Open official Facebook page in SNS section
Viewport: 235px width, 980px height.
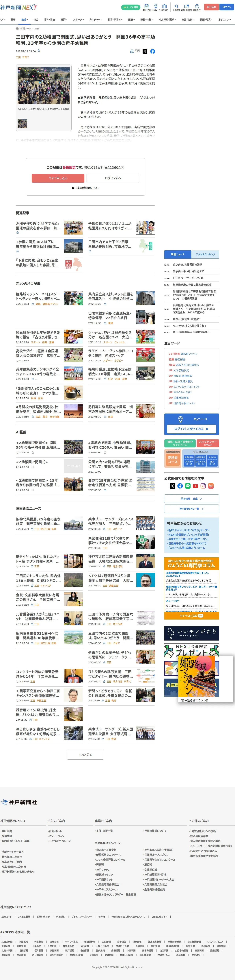180,486
